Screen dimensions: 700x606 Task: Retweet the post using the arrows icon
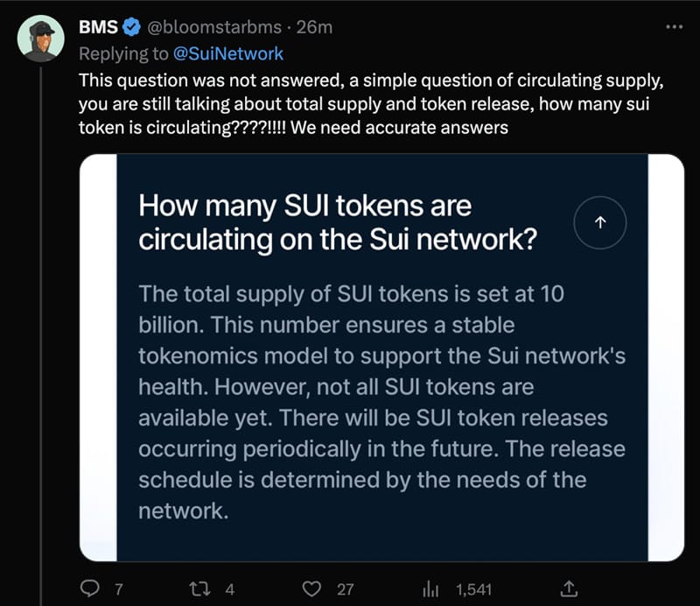coord(199,589)
